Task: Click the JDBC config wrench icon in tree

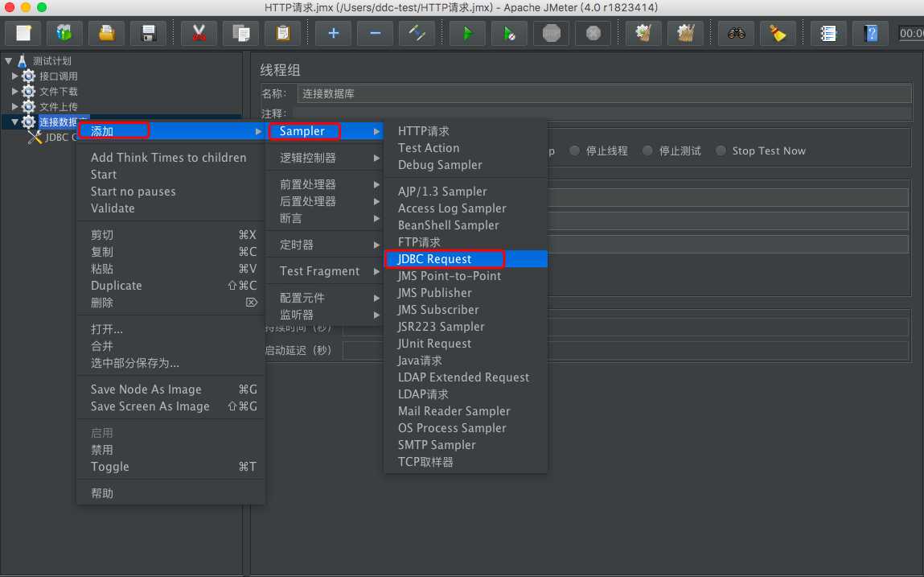Action: pyautogui.click(x=35, y=138)
